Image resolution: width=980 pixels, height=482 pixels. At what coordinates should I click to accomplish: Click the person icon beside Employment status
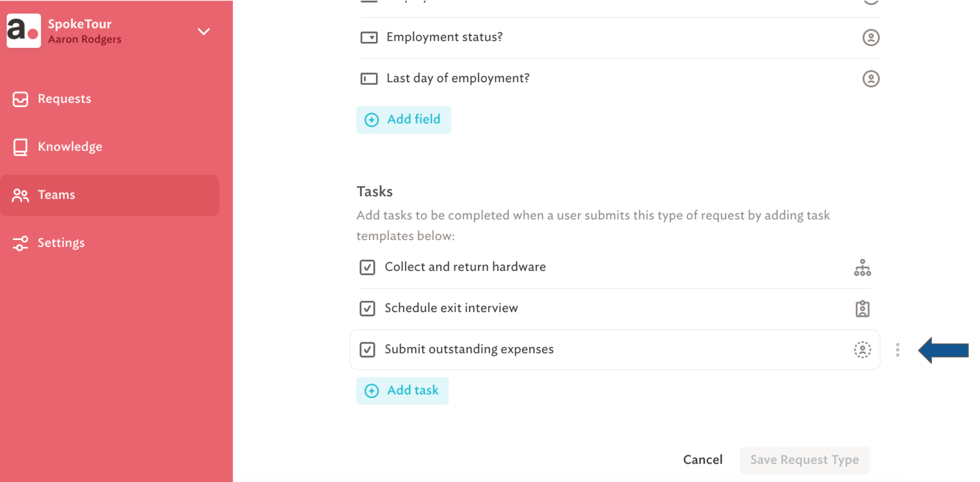(x=871, y=38)
